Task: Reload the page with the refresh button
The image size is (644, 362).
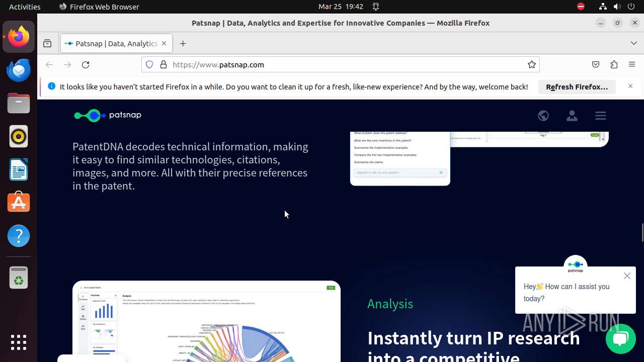Action: 86,64
